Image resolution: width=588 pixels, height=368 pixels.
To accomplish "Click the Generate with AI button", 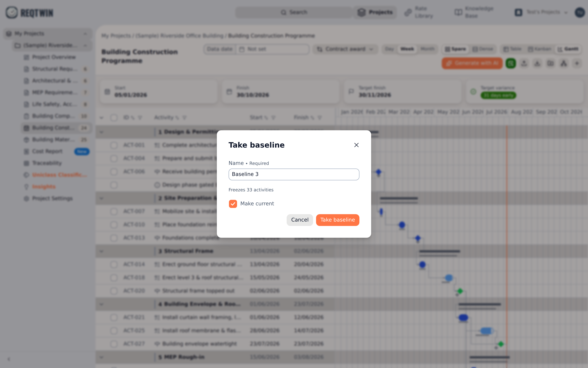I will click(x=472, y=63).
